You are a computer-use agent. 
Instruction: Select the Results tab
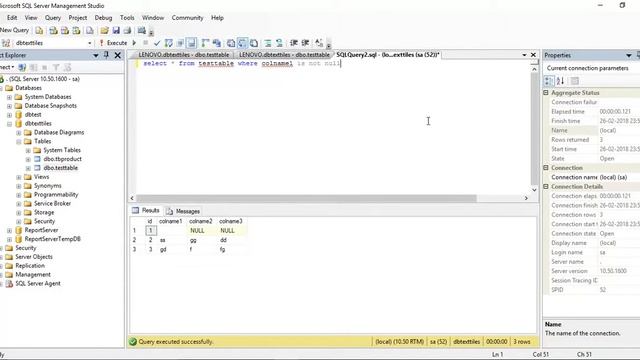[146, 211]
